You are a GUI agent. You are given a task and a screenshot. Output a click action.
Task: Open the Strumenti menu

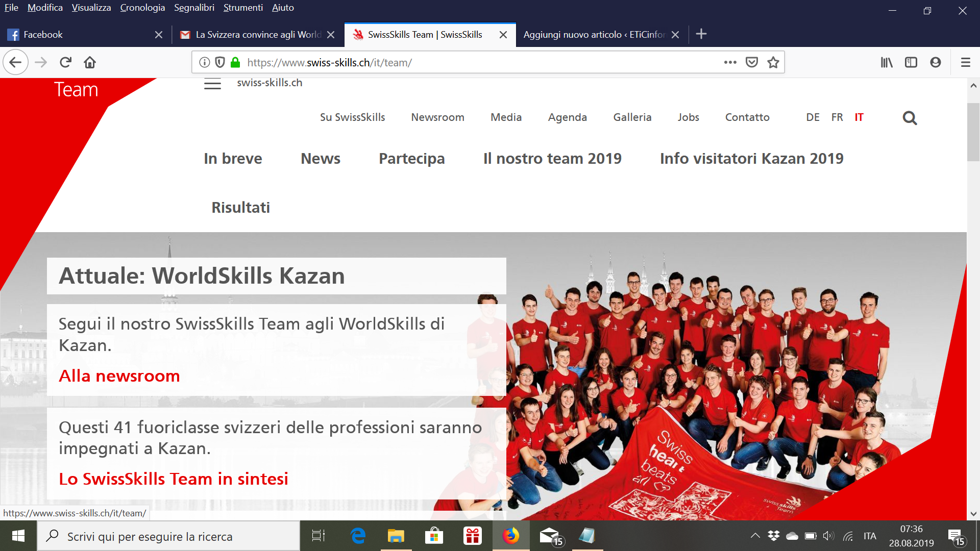pyautogui.click(x=243, y=8)
